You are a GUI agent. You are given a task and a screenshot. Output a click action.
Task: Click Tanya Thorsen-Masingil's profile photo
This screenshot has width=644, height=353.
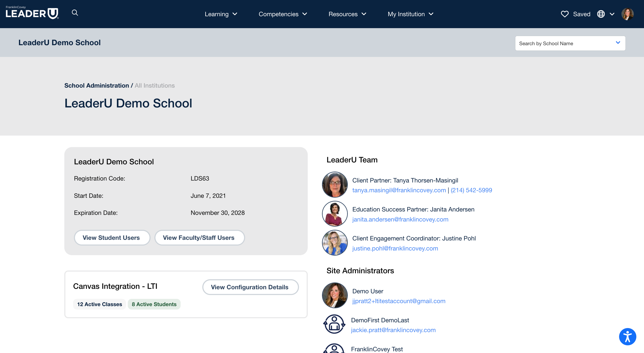click(335, 185)
